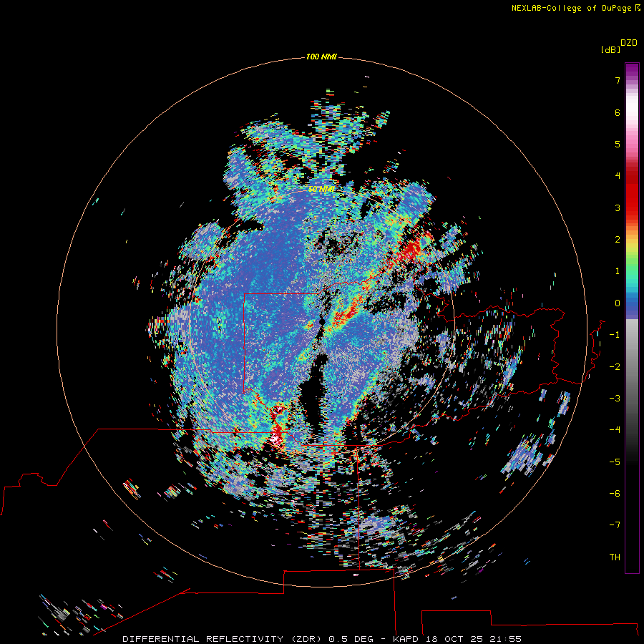Click the -2 dB tick label on the scale

615,367
